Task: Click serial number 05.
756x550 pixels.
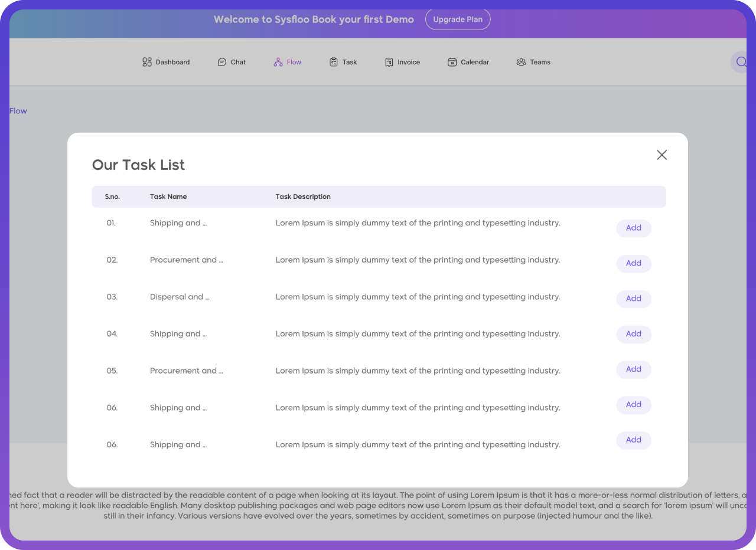Action: point(112,371)
